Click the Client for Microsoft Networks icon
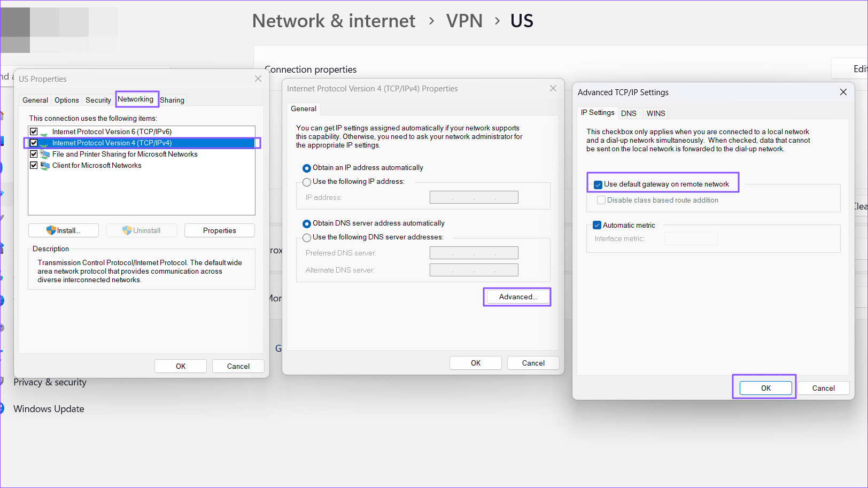The image size is (868, 488). point(45,166)
